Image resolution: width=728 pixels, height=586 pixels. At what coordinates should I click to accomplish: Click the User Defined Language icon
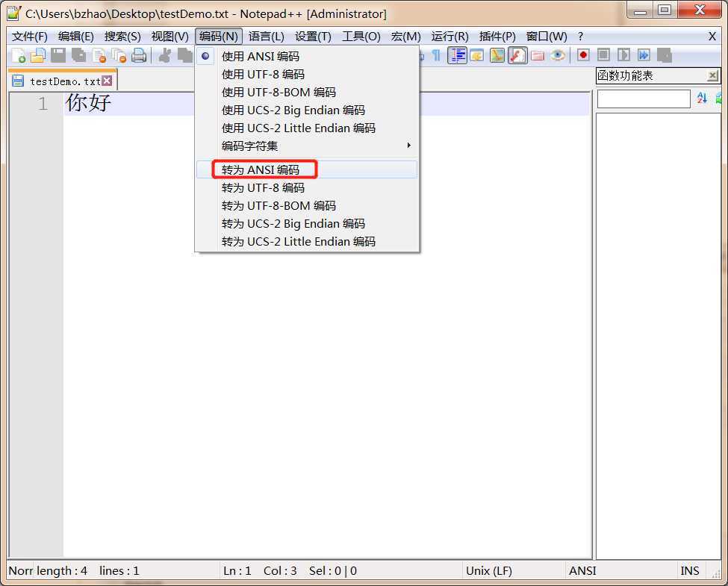(x=477, y=56)
